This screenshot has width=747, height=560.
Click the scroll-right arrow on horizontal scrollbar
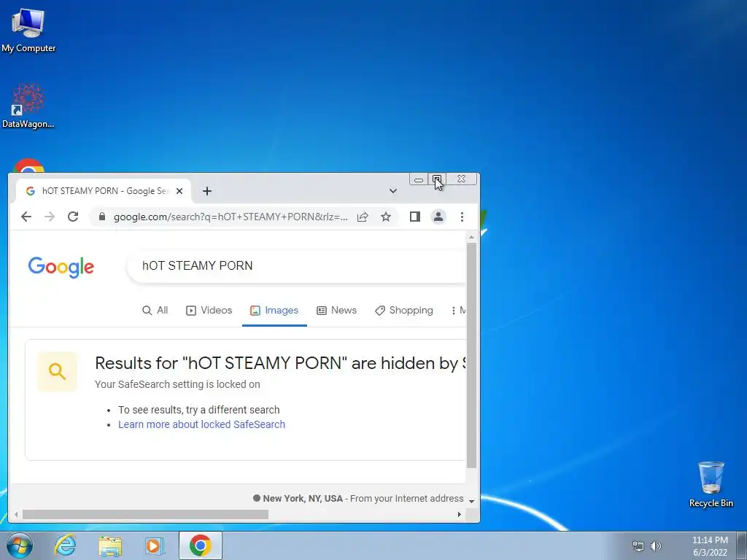pos(460,514)
